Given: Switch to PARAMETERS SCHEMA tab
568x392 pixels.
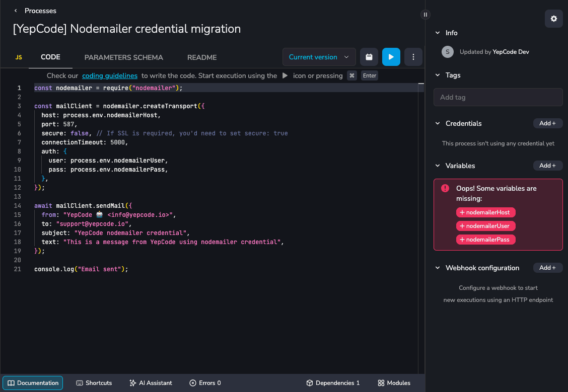Looking at the screenshot, I should click(x=123, y=57).
